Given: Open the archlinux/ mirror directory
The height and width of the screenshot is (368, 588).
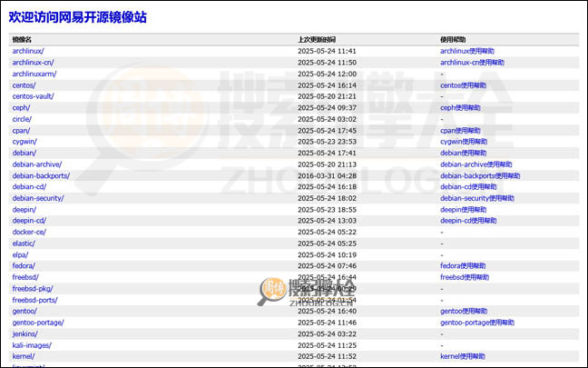Looking at the screenshot, I should pos(28,51).
